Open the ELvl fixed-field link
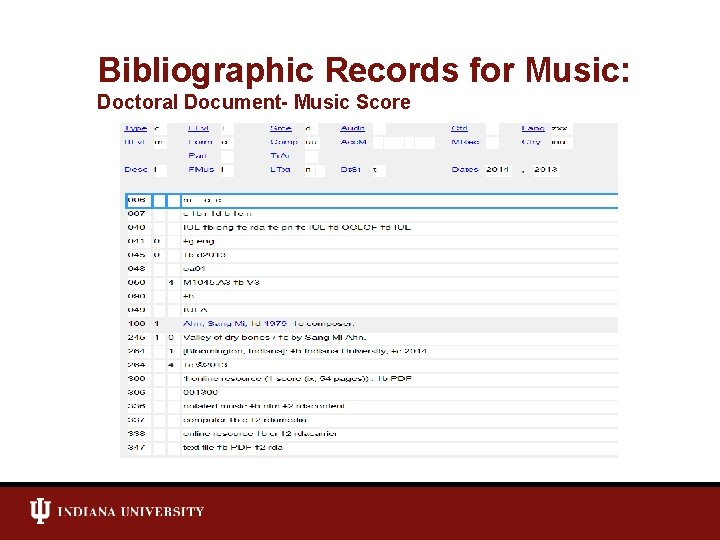 [198, 129]
